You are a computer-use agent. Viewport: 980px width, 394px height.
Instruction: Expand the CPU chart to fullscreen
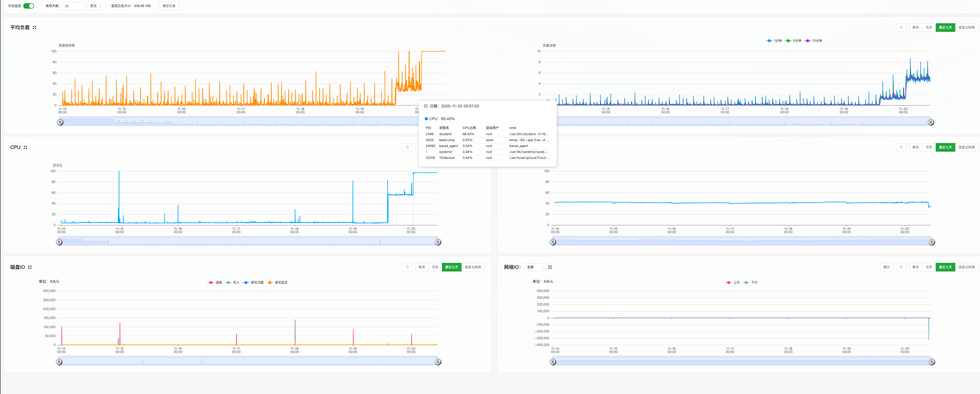pyautogui.click(x=25, y=147)
